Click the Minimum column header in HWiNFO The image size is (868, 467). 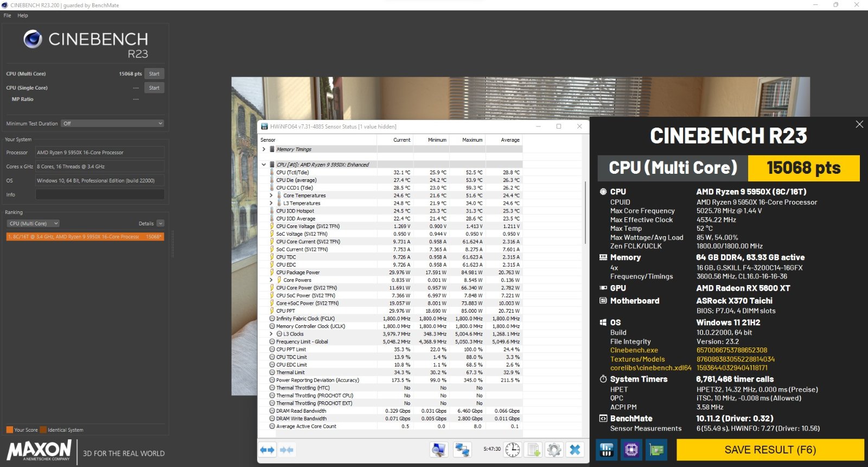[437, 140]
